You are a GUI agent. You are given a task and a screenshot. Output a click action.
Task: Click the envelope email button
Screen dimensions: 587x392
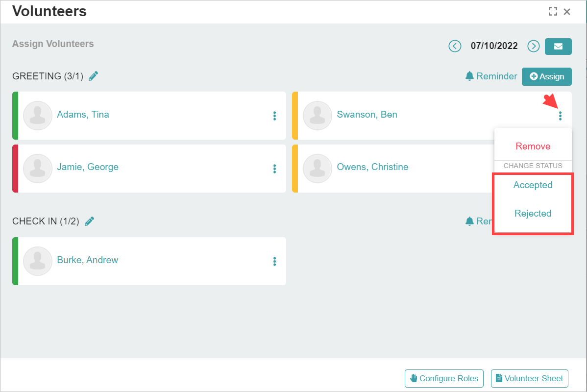click(x=558, y=46)
